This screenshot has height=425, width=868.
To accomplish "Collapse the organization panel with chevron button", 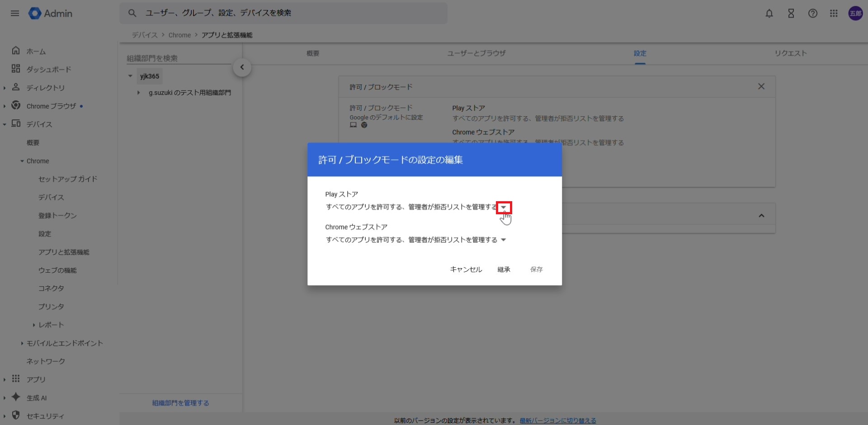I will pos(242,67).
